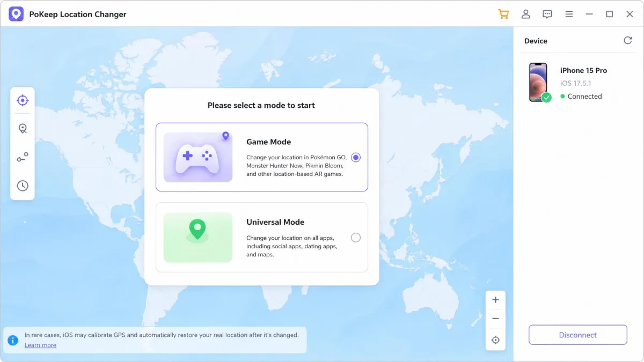Click the PoKeep app logo
This screenshot has width=644, height=362.
(x=16, y=14)
